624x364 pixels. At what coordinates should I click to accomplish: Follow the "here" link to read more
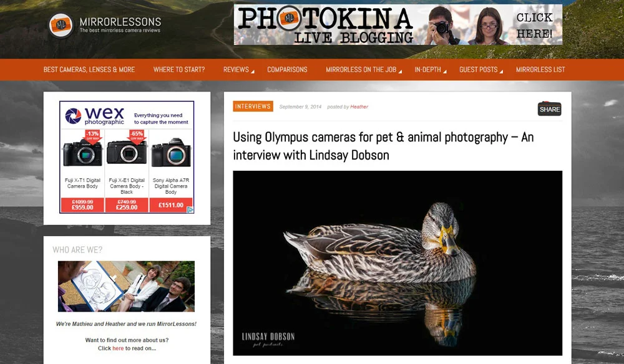pyautogui.click(x=117, y=348)
